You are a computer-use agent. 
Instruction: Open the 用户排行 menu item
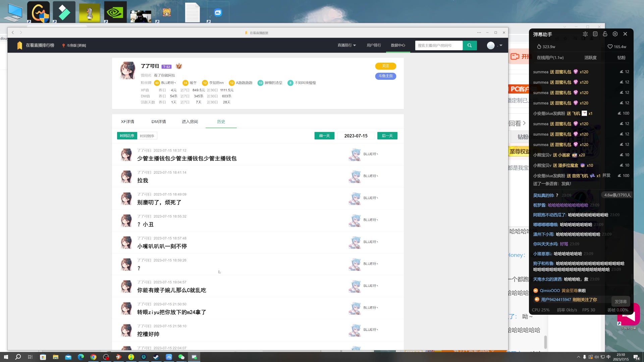pyautogui.click(x=374, y=45)
